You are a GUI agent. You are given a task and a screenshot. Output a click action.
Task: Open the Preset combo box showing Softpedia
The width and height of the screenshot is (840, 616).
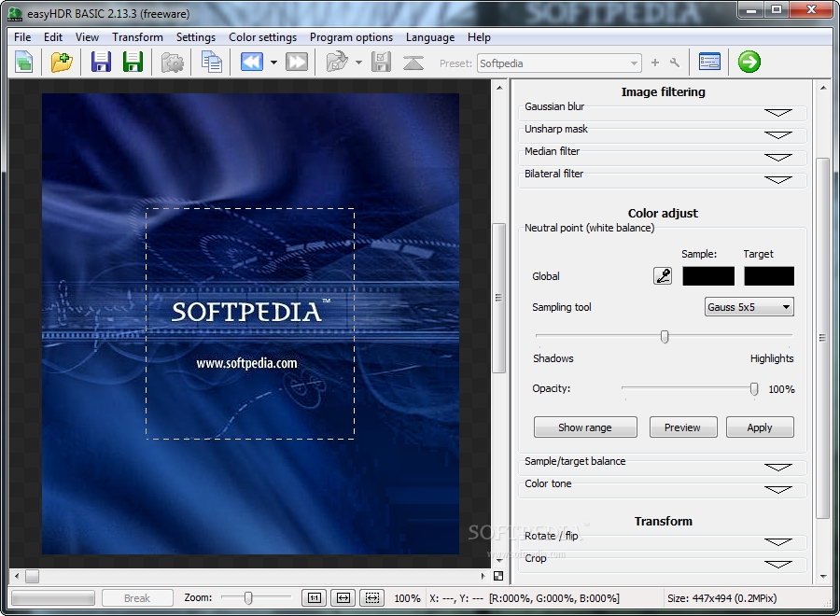point(559,63)
